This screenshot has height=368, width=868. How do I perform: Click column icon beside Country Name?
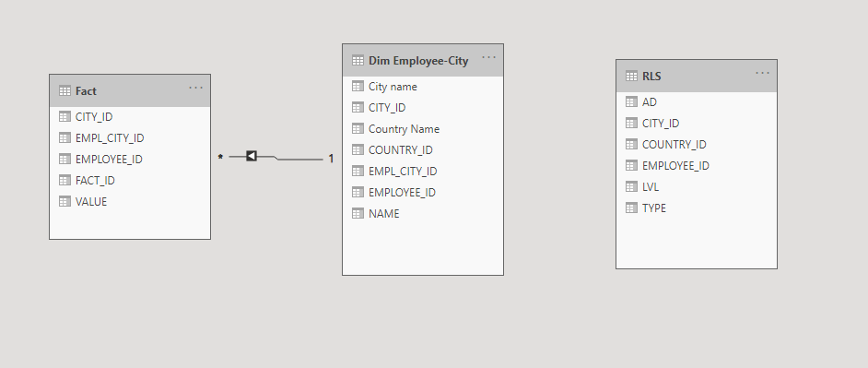coord(358,128)
